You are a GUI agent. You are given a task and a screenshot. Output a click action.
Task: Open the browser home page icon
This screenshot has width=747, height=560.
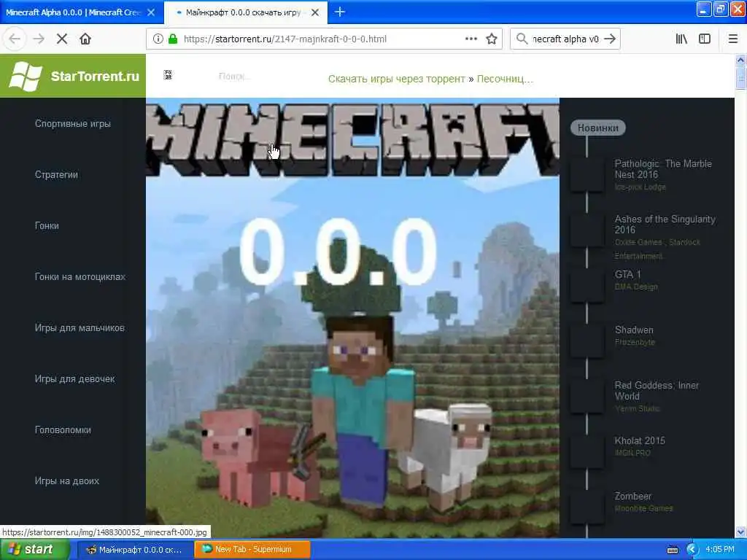85,39
